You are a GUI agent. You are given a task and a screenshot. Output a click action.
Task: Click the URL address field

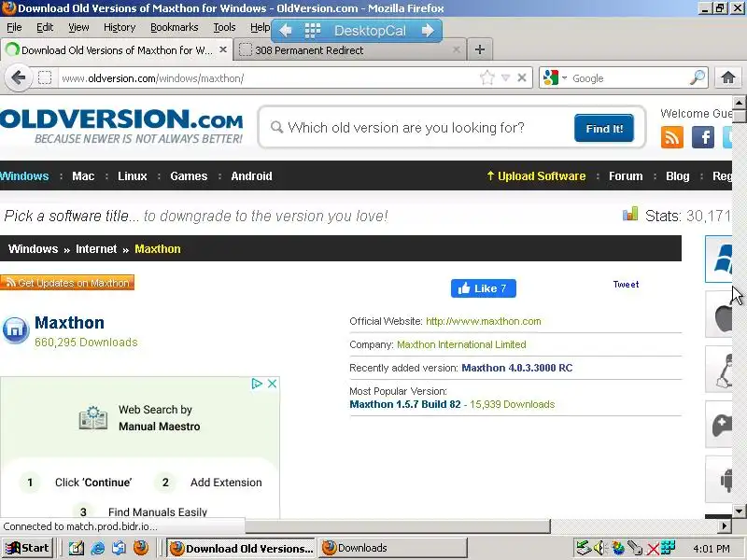(x=267, y=78)
